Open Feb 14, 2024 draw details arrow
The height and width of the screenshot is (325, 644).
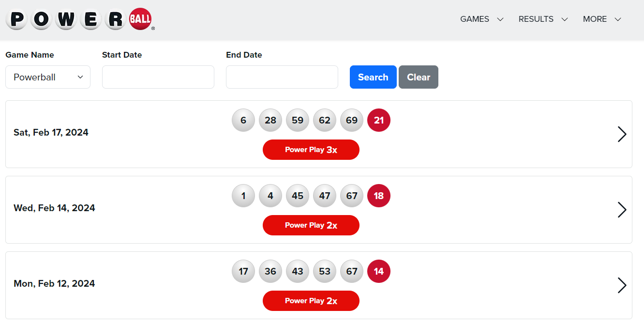coord(622,210)
